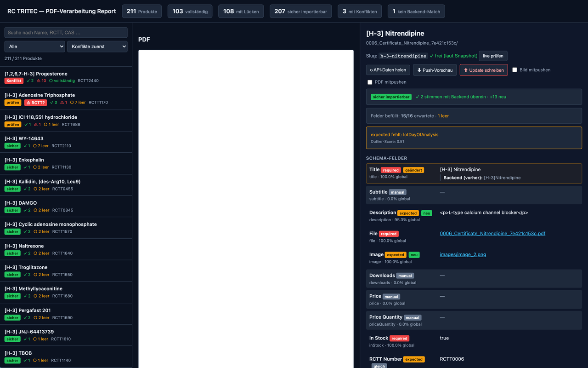Select the [H-3] ICI 118,551 hydrochloride product
The image size is (588, 368).
tap(66, 121)
